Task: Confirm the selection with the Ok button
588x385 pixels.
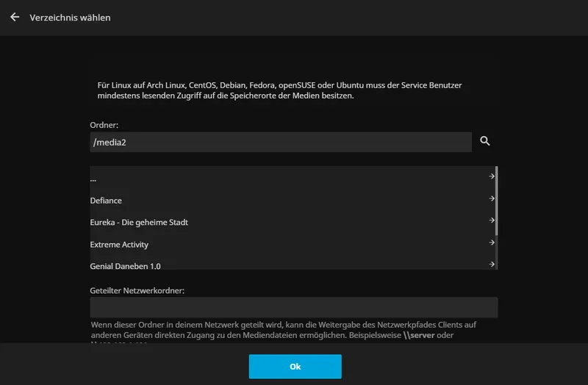Action: (x=295, y=366)
